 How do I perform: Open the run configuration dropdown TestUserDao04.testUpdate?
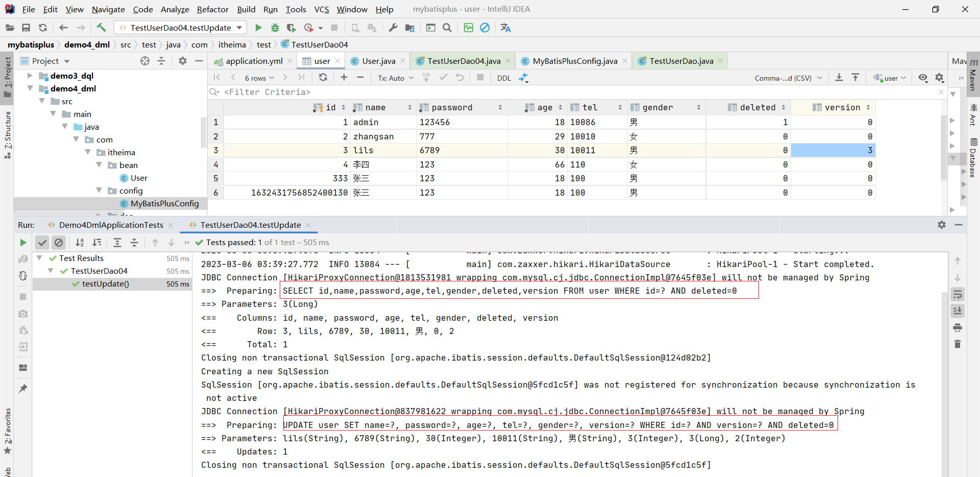click(x=181, y=28)
